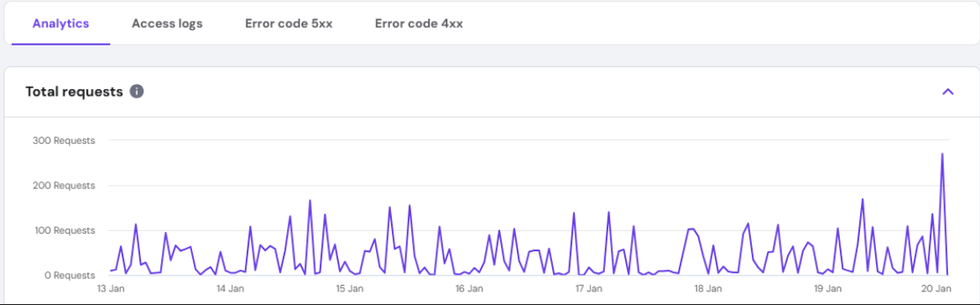Select the 300 Requests axis label

tap(64, 140)
